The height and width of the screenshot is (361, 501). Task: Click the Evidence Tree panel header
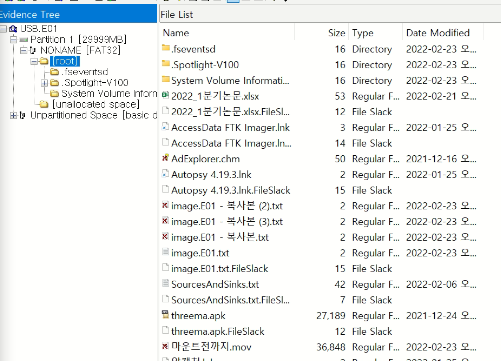tap(78, 15)
